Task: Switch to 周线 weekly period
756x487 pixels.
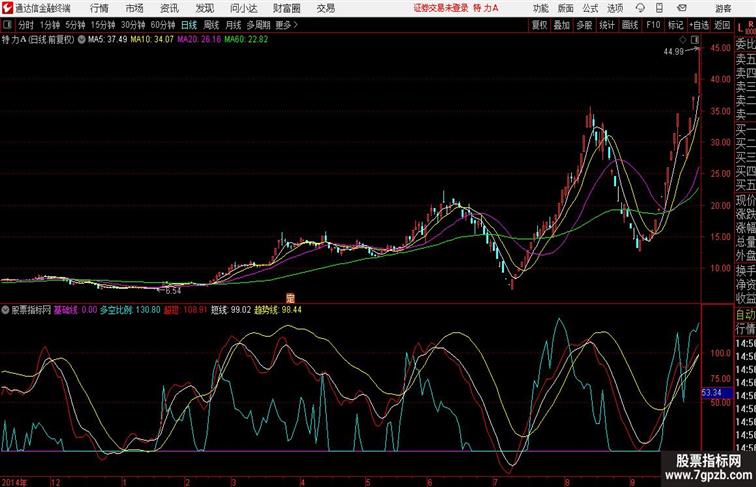Action: 211,25
